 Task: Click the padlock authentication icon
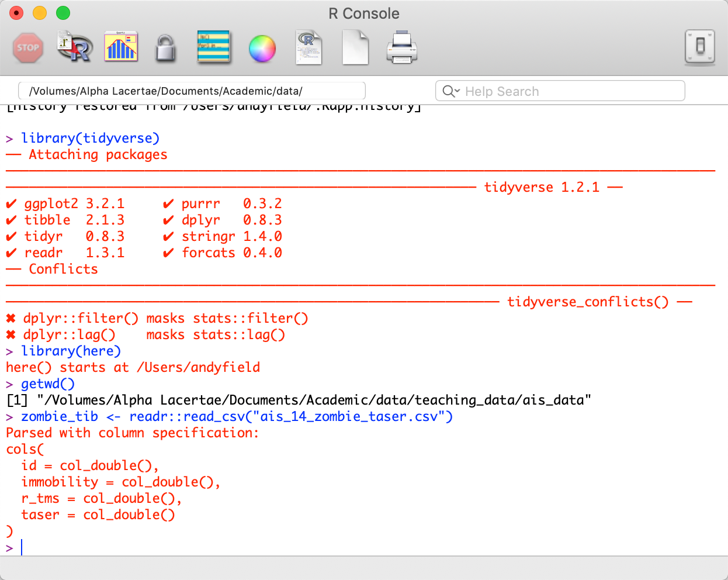click(x=166, y=48)
